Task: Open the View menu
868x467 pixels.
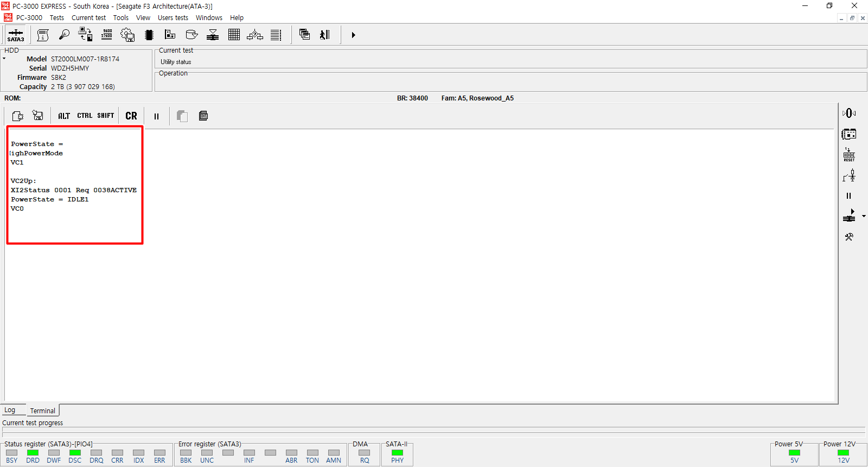Action: 143,18
